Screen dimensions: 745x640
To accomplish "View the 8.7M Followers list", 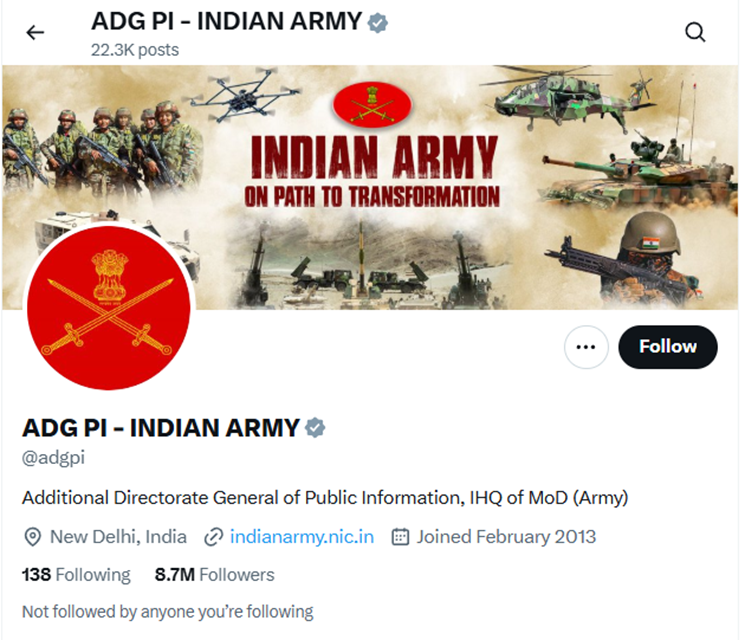I will (214, 575).
